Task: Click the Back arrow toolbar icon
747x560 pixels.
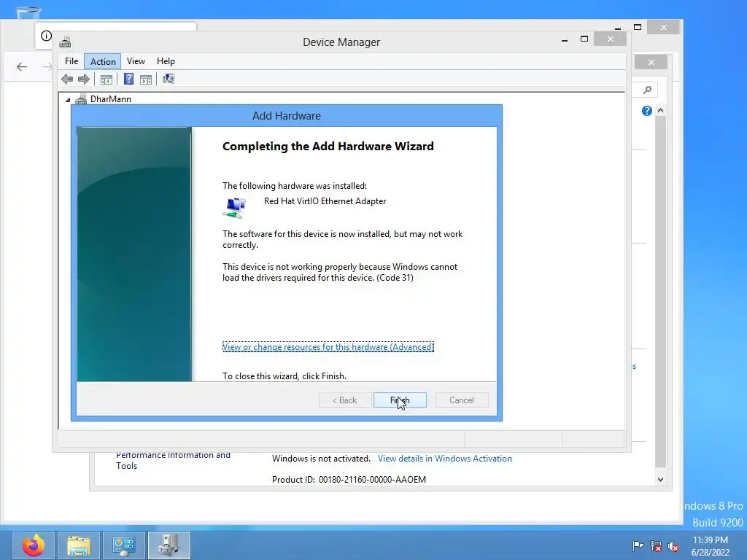Action: 67,79
